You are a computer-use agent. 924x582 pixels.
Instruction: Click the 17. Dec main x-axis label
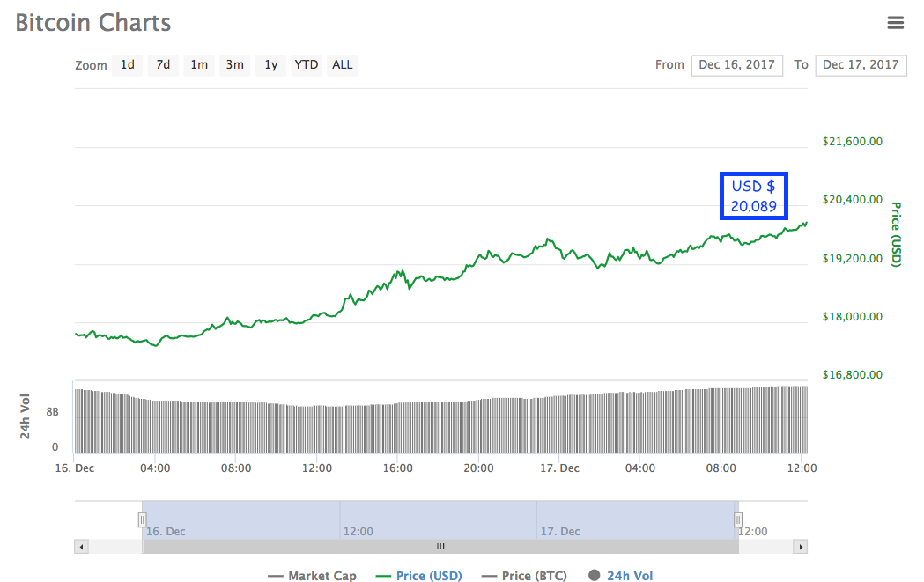(560, 468)
